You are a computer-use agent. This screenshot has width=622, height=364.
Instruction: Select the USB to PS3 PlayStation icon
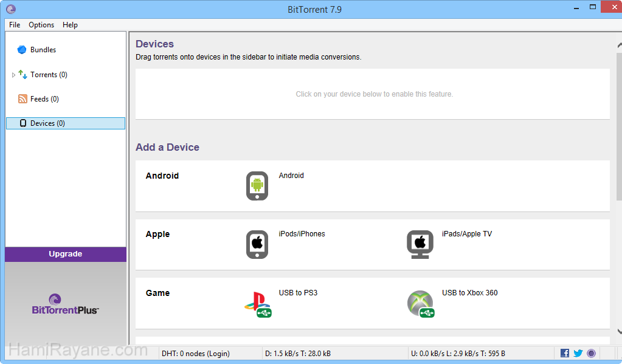(x=258, y=304)
